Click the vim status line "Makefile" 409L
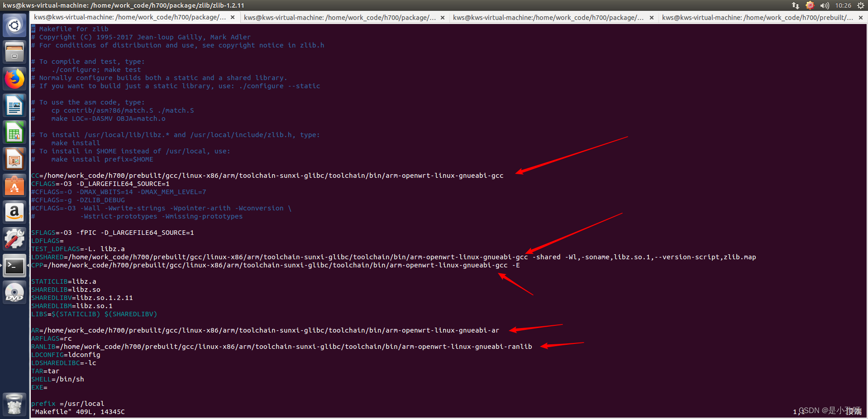The height and width of the screenshot is (419, 868). (x=78, y=412)
